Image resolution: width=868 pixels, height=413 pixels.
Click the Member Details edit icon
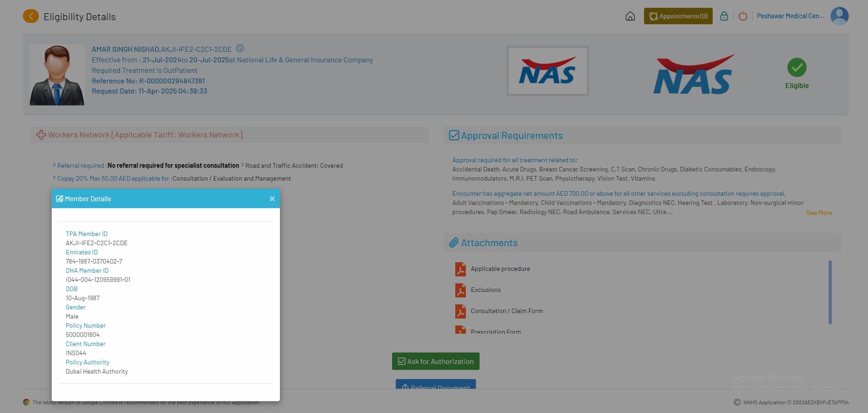click(60, 199)
